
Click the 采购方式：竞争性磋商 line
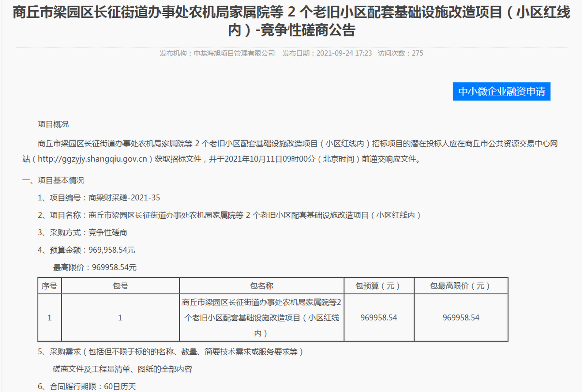click(x=82, y=233)
